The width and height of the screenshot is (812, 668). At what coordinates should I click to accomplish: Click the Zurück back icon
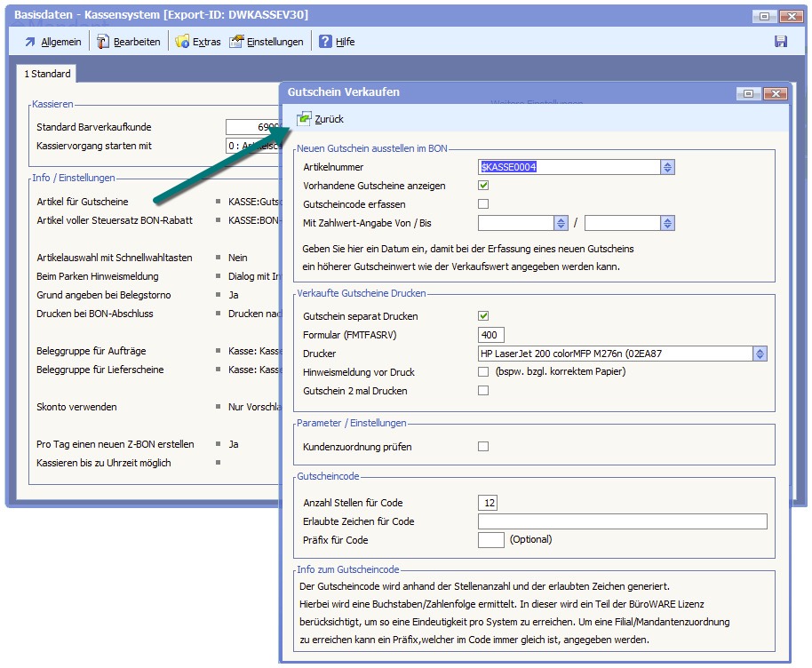click(304, 118)
